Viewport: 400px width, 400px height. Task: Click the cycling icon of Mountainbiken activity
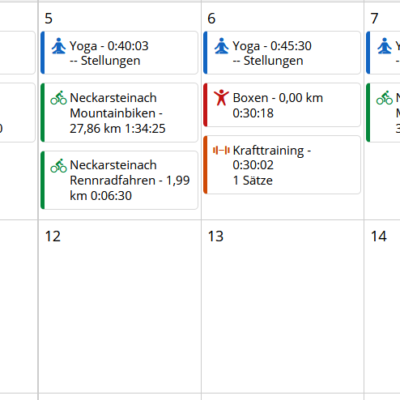click(59, 98)
